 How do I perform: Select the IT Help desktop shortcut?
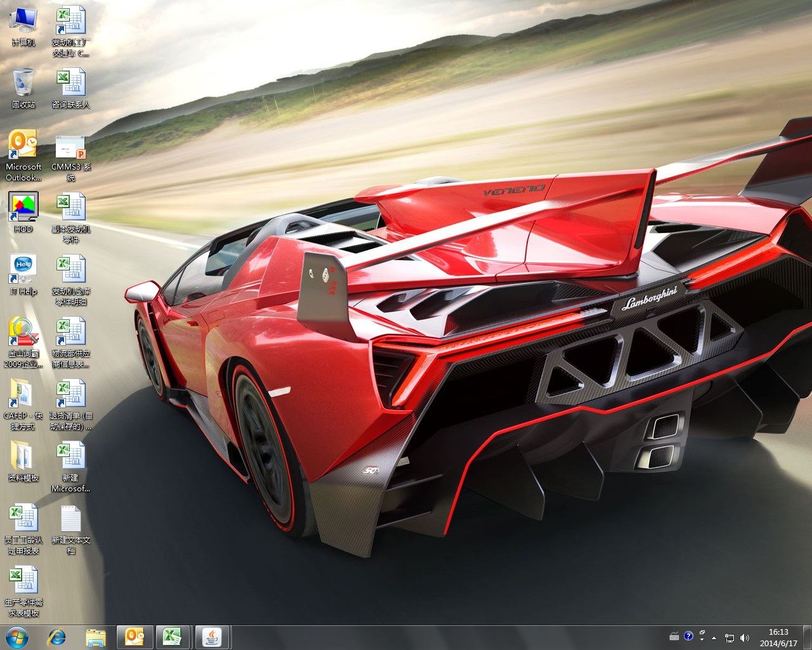click(x=23, y=275)
